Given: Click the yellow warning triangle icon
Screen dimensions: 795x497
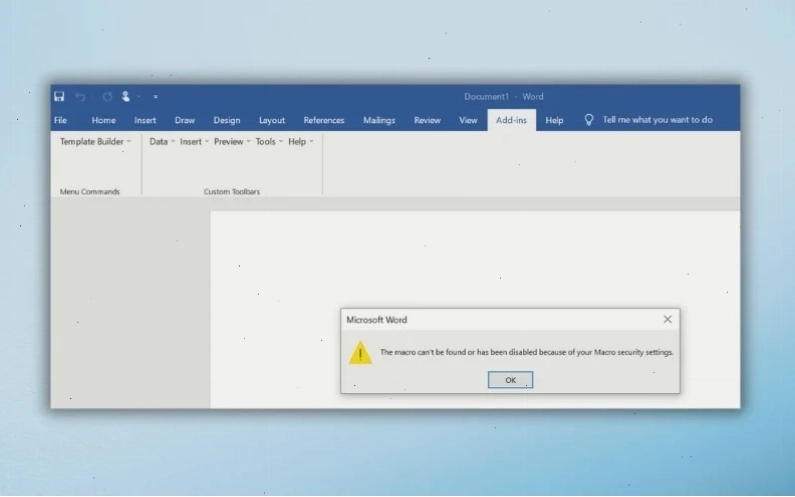Looking at the screenshot, I should coord(360,352).
